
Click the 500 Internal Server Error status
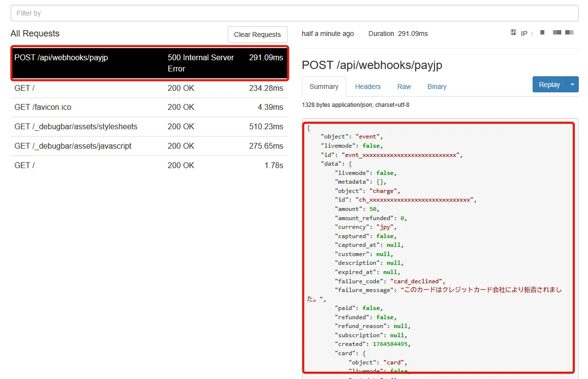pyautogui.click(x=201, y=63)
